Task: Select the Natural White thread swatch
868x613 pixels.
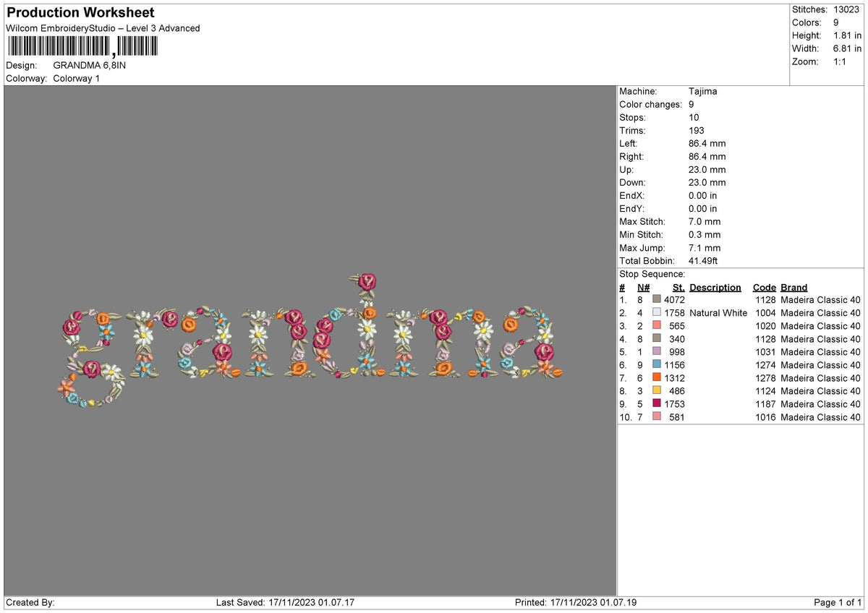Action: pyautogui.click(x=657, y=313)
